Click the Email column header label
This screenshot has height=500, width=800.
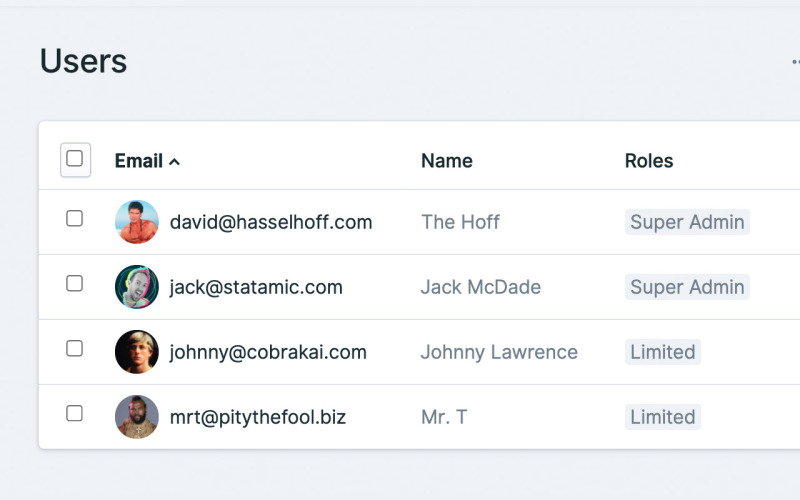[x=138, y=161]
